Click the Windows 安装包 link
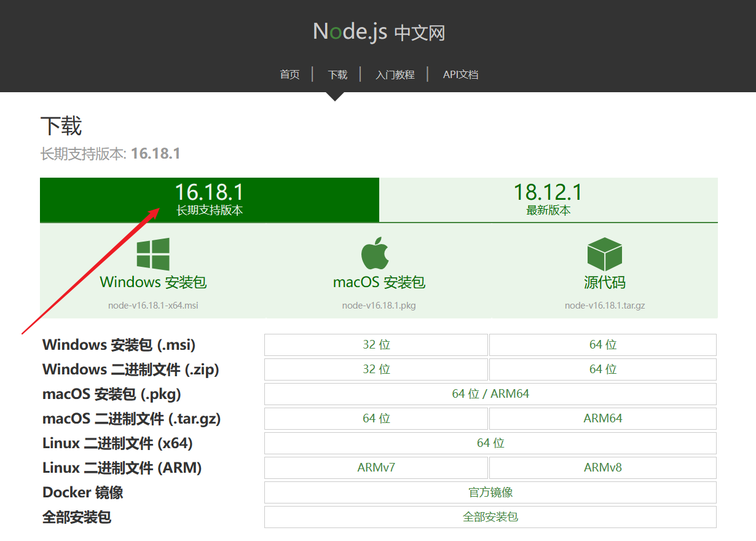 click(153, 282)
